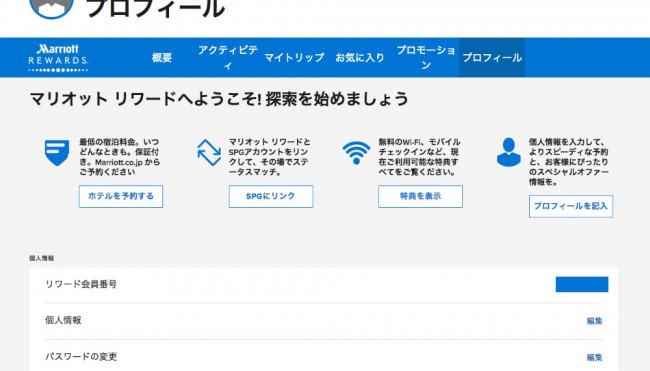
Task: Click the プロフィール page title
Action: click(x=156, y=8)
